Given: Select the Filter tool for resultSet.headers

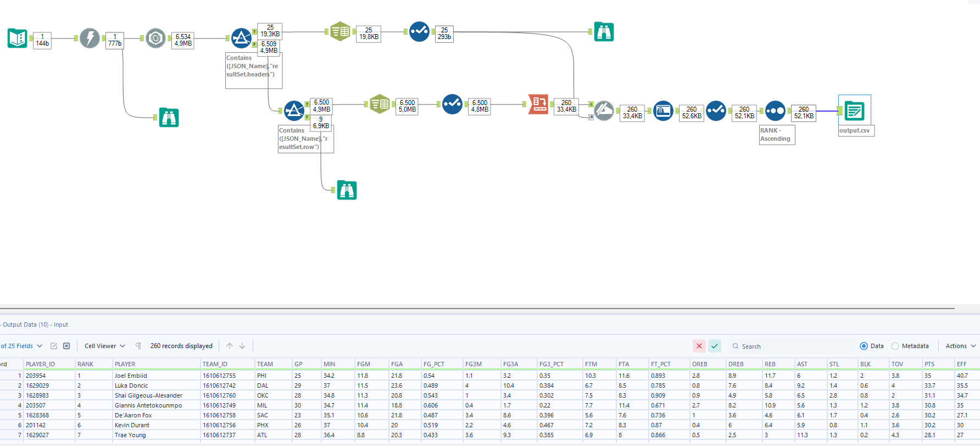Looking at the screenshot, I should pos(241,38).
